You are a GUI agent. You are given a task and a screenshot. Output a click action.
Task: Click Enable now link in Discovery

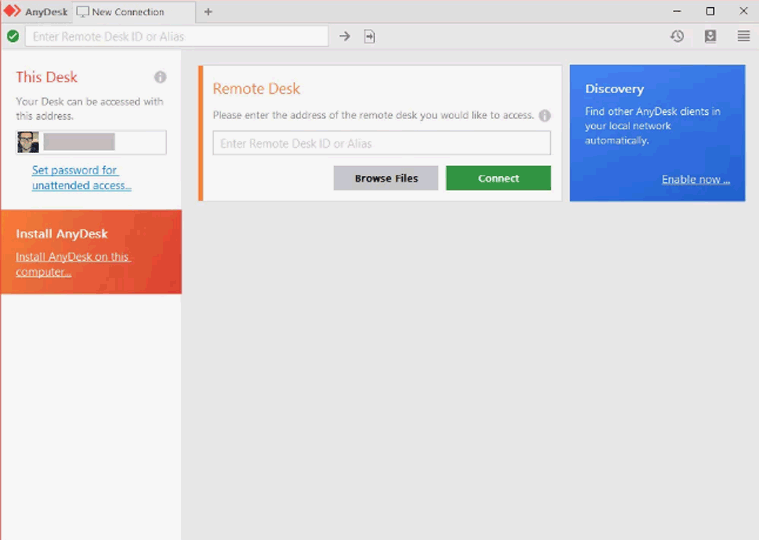click(x=696, y=180)
